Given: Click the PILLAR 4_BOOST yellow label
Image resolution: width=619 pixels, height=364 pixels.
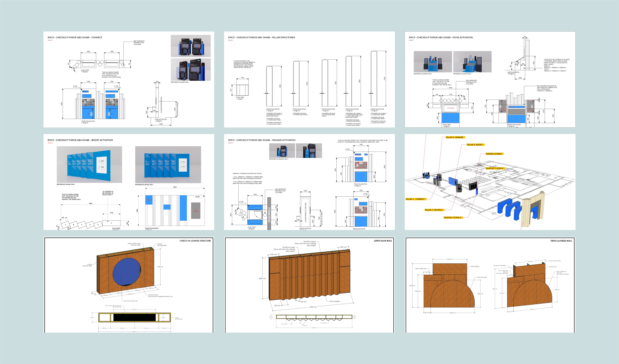Looking at the screenshot, I should point(476,145).
